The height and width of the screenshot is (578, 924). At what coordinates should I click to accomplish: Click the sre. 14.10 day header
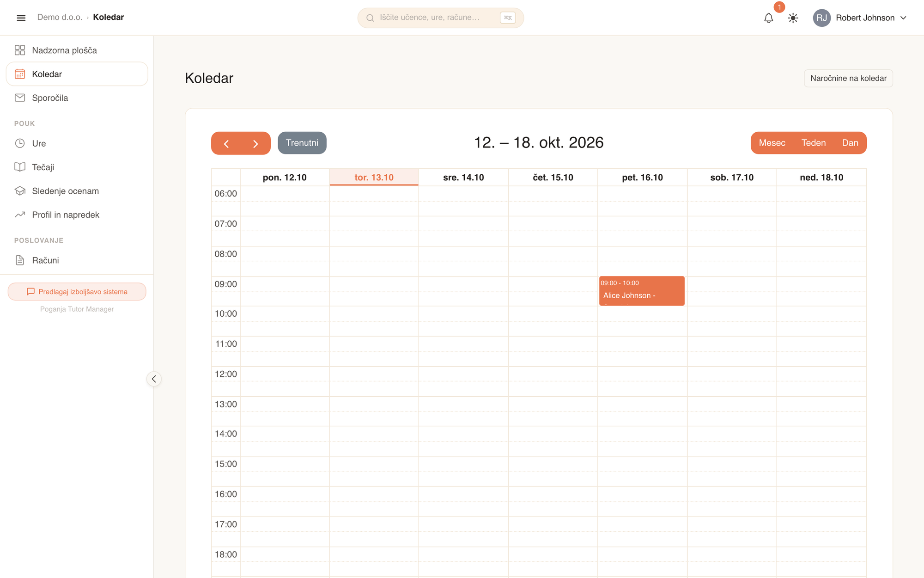463,177
